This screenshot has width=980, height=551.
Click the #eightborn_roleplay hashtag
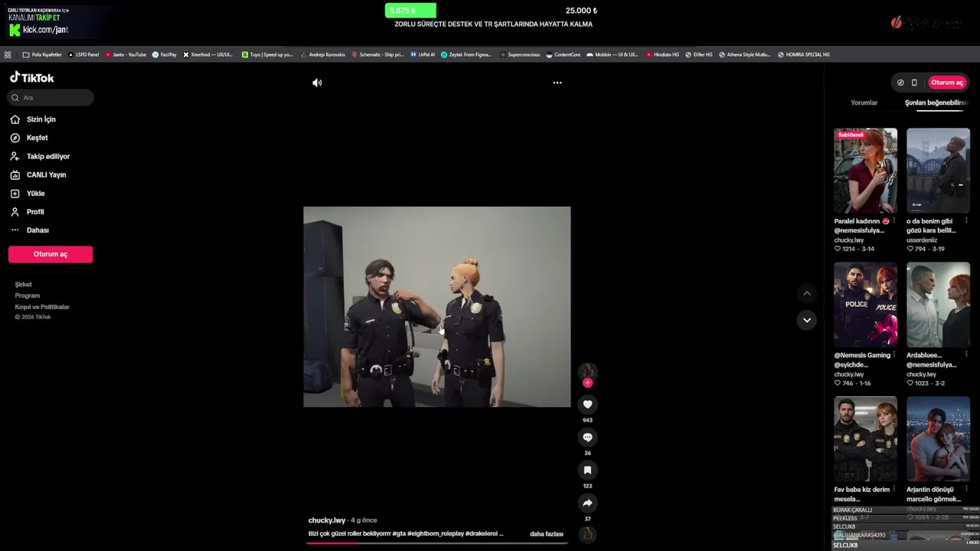[436, 534]
